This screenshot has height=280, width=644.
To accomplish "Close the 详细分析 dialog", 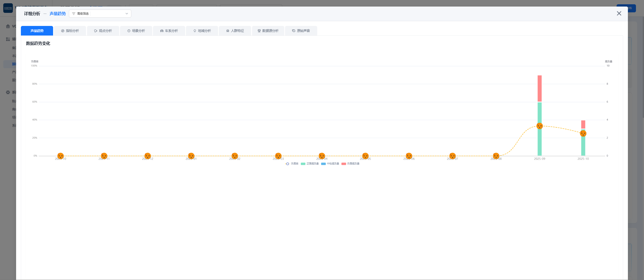I will pyautogui.click(x=619, y=13).
